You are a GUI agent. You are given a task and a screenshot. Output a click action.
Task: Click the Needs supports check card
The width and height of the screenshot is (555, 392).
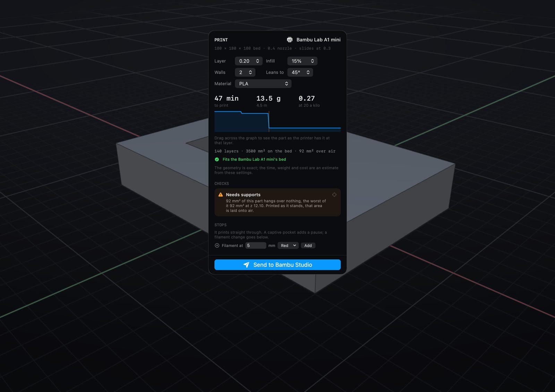277,202
